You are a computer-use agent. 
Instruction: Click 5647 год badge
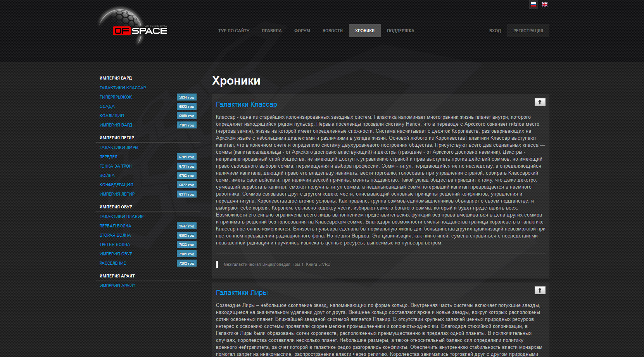186,226
